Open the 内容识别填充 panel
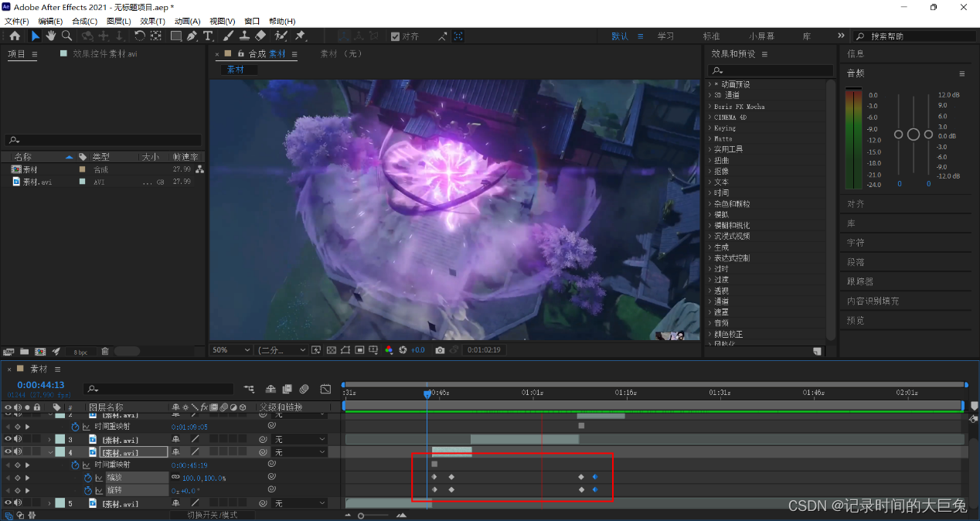 click(x=873, y=301)
